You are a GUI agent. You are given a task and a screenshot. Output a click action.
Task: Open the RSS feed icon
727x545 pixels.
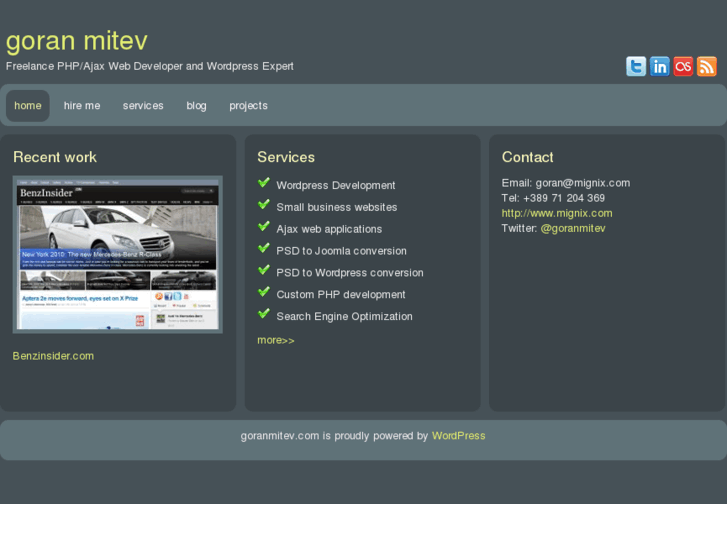tap(707, 66)
